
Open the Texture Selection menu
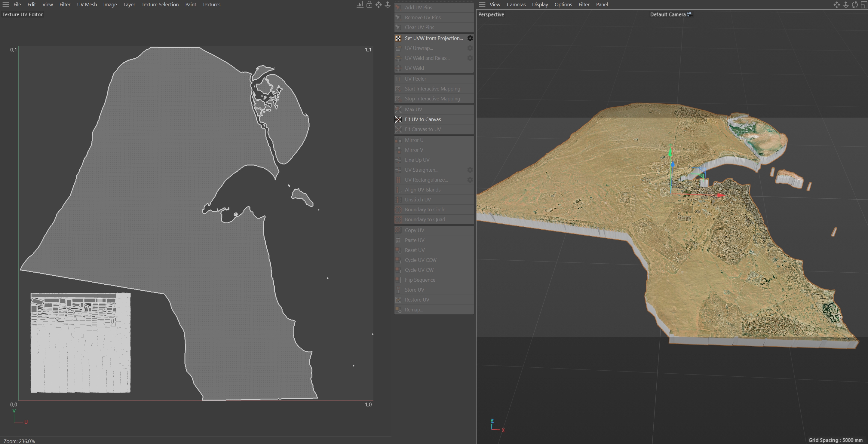coord(160,5)
